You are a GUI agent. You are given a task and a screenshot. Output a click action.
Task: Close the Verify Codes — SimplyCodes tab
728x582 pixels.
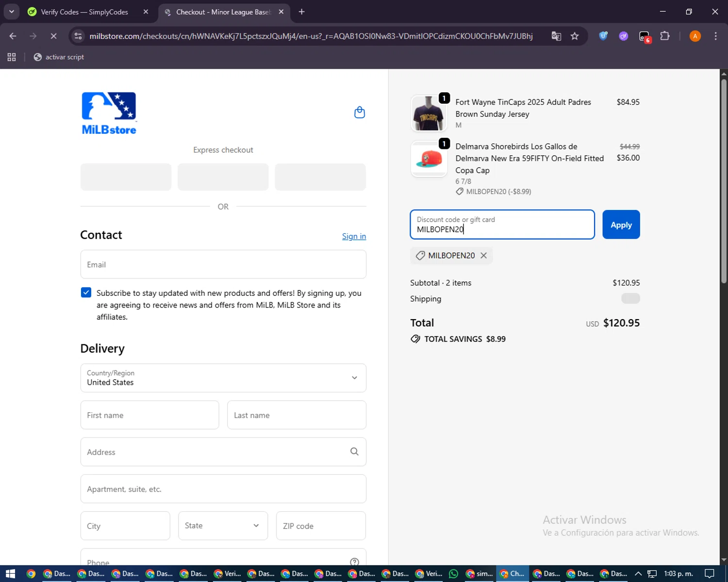pyautogui.click(x=146, y=12)
